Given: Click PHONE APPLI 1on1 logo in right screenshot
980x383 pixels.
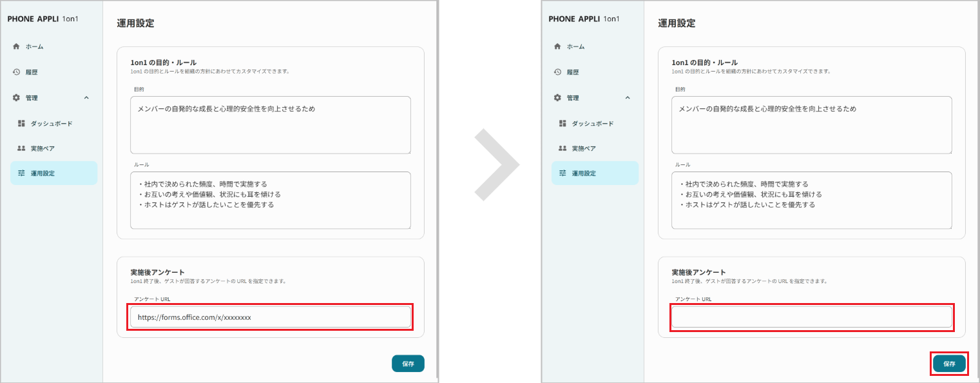Looking at the screenshot, I should [x=584, y=19].
